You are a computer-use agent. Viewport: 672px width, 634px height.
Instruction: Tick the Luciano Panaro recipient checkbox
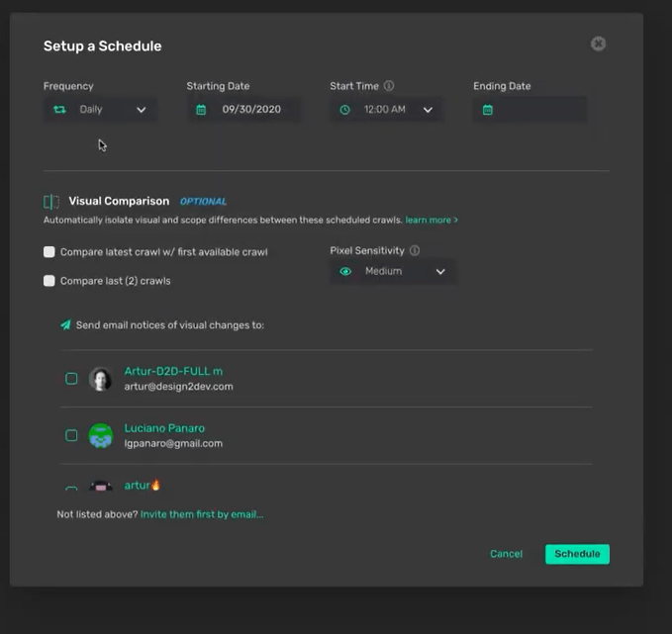click(71, 435)
